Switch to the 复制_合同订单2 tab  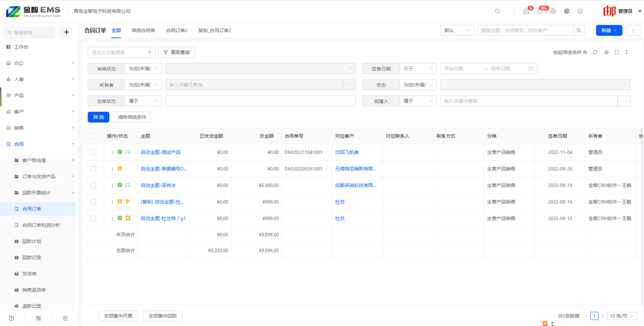(x=215, y=30)
